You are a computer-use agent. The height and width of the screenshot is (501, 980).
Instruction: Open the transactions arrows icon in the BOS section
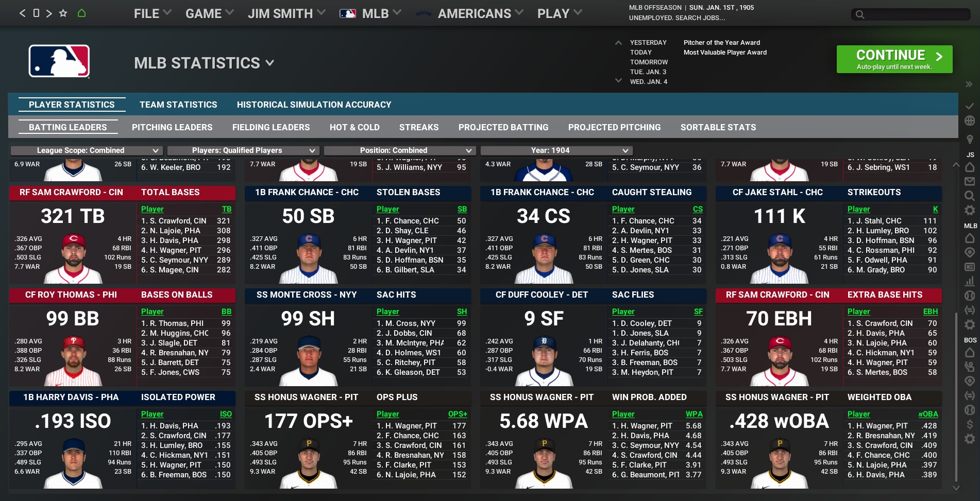(970, 395)
